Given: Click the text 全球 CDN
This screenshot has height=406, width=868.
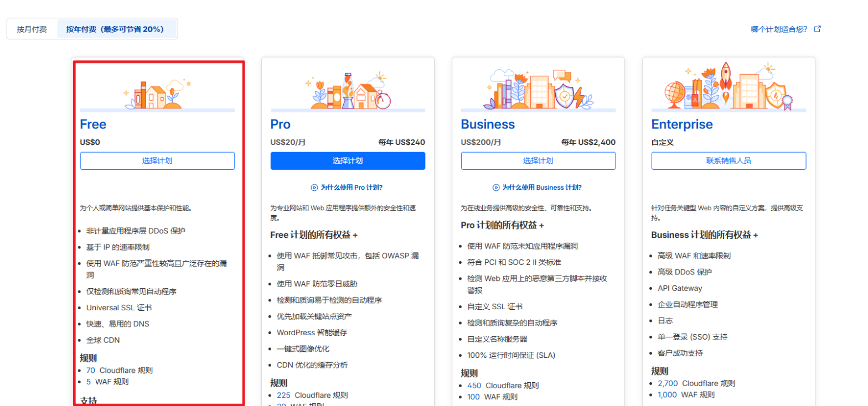Looking at the screenshot, I should 103,340.
